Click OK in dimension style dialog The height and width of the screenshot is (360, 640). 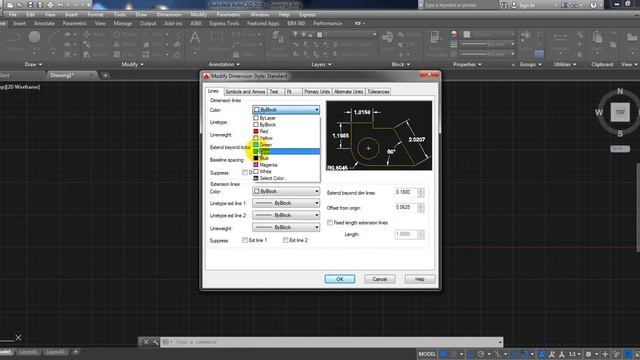(340, 279)
